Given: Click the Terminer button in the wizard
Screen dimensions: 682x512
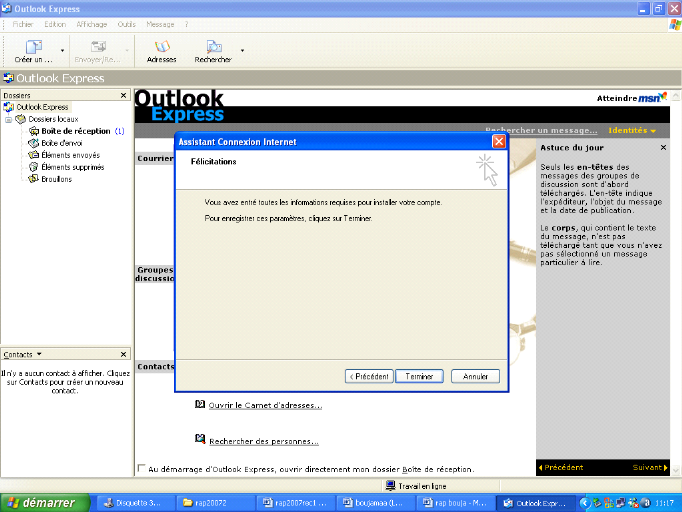Looking at the screenshot, I should (x=419, y=376).
